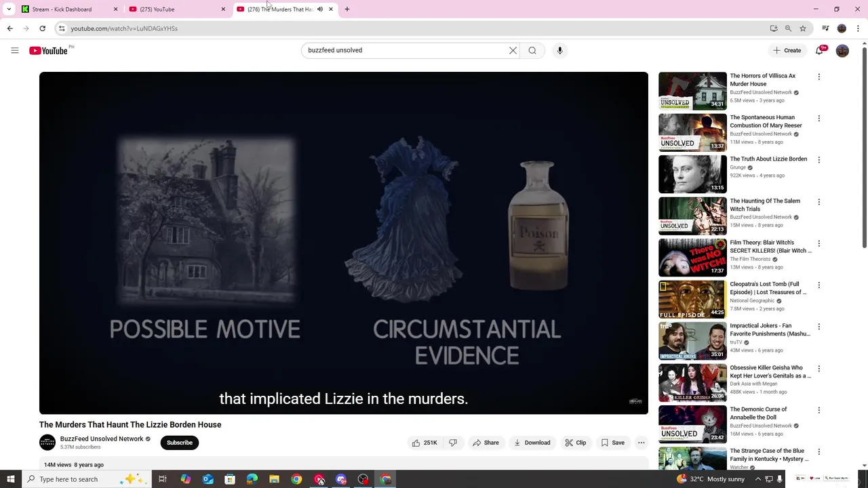Open Impractical Jokers Fan Favorite Punishments title
Image resolution: width=868 pixels, height=488 pixels.
click(770, 329)
